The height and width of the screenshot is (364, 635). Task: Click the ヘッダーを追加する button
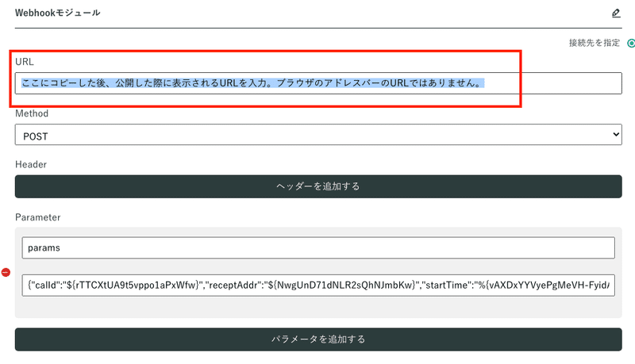pyautogui.click(x=318, y=186)
